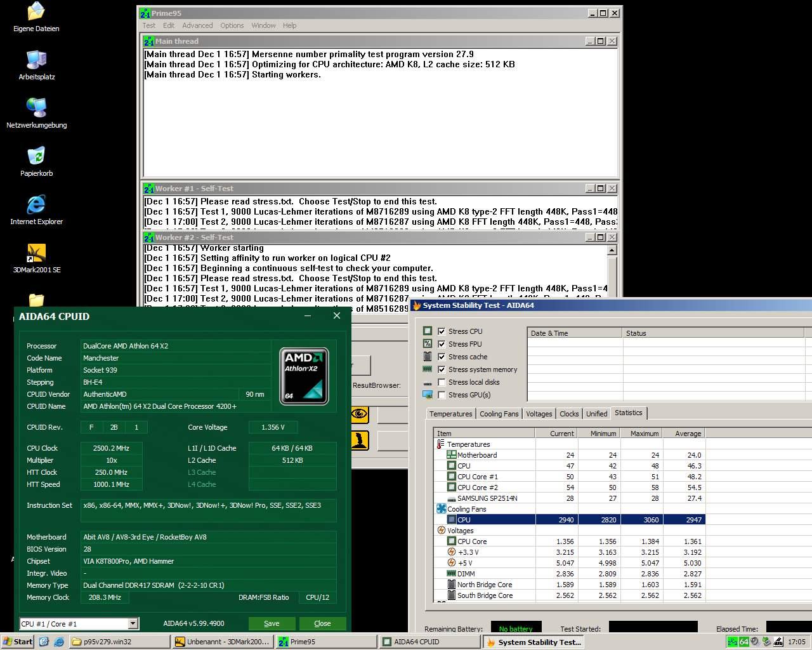Select the Temperatures thermometer icon in statistics
Screen dimensions: 812x650
440,444
